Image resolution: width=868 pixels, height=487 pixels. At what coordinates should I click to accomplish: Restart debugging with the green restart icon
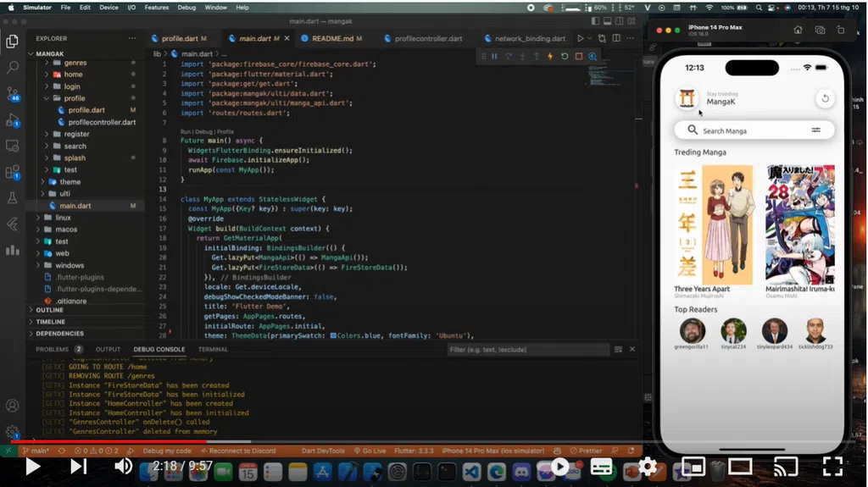coord(565,57)
